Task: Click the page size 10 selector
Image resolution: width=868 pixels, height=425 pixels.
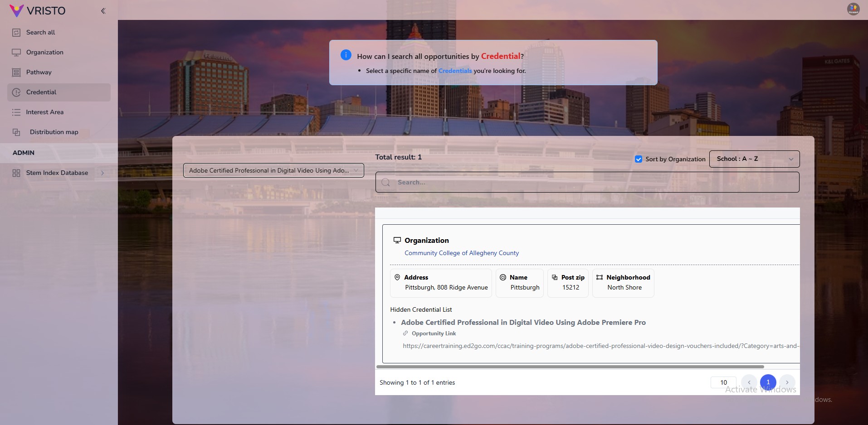Action: [x=723, y=382]
